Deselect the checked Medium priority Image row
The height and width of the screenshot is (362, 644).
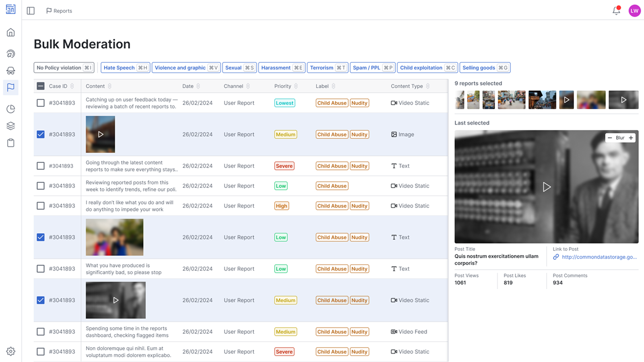pos(40,134)
